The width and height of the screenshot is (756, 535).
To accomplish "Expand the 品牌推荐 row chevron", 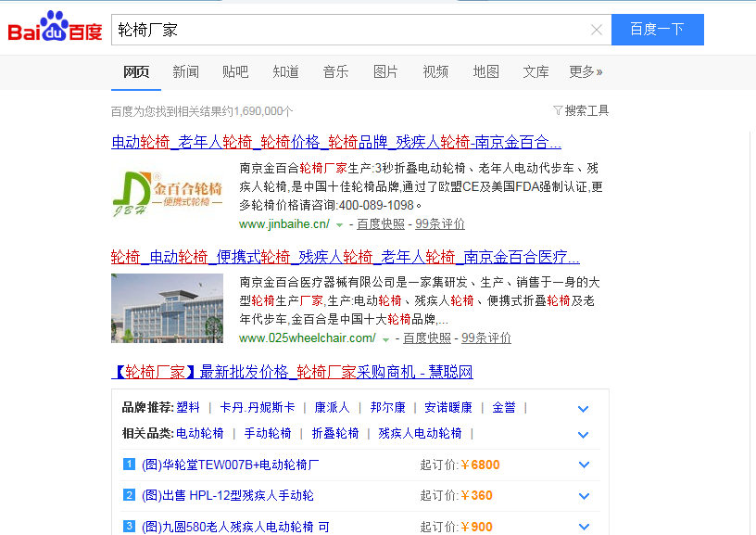I will tap(584, 409).
